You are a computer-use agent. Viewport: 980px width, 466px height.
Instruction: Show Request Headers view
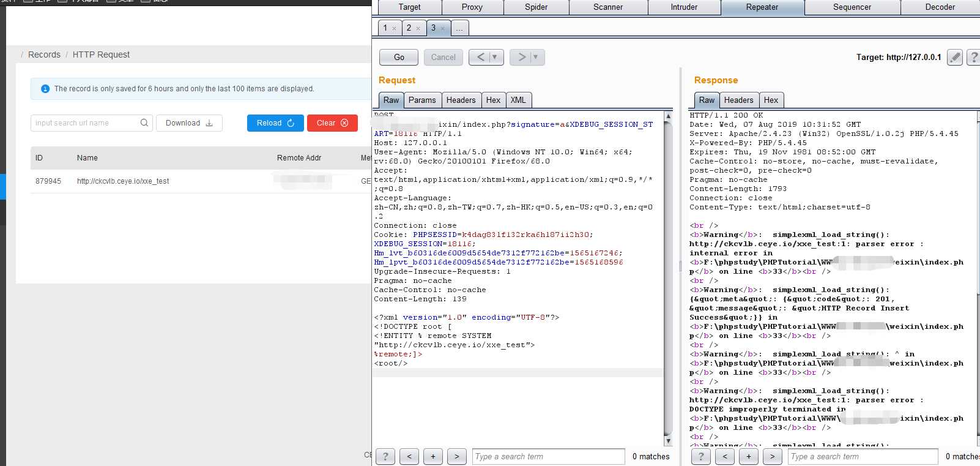[x=461, y=100]
